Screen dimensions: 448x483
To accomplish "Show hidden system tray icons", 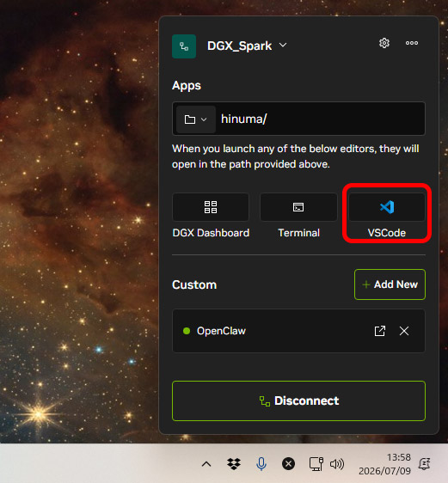I will (206, 464).
